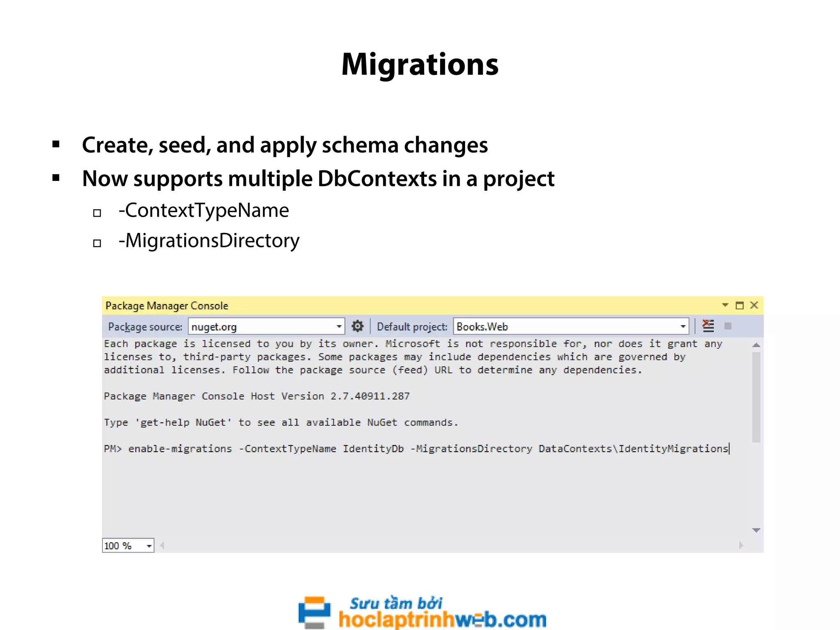840x630 pixels.
Task: Open Package Manager settings gear icon
Action: (358, 326)
